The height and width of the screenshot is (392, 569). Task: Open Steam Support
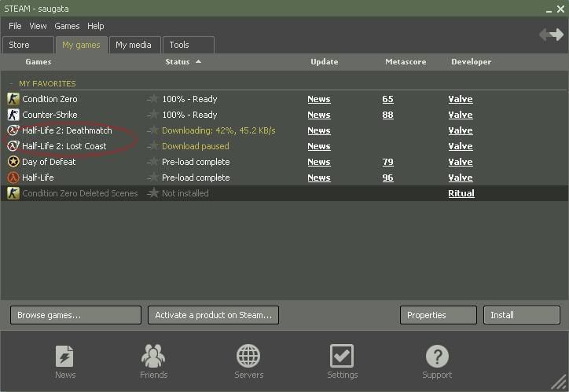pyautogui.click(x=437, y=361)
